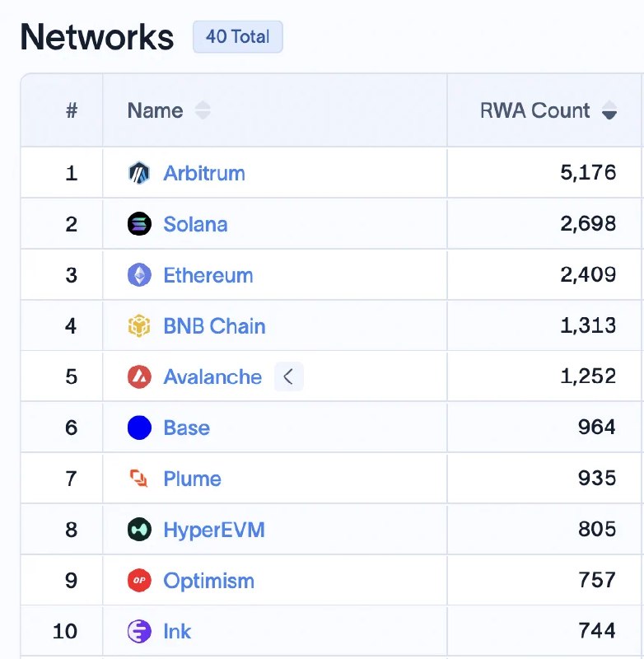Open the HyperEVM network link
The height and width of the screenshot is (659, 644).
214,530
